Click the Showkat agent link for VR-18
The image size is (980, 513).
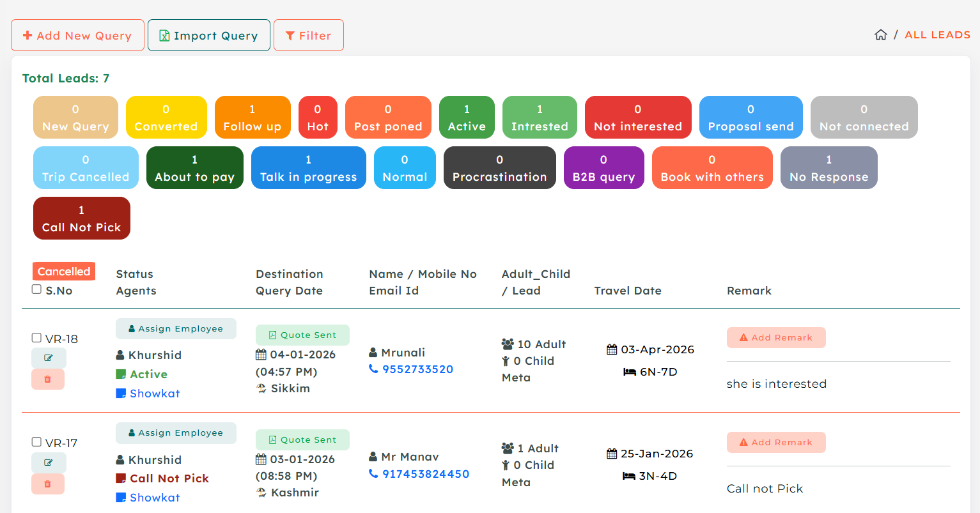pyautogui.click(x=154, y=393)
